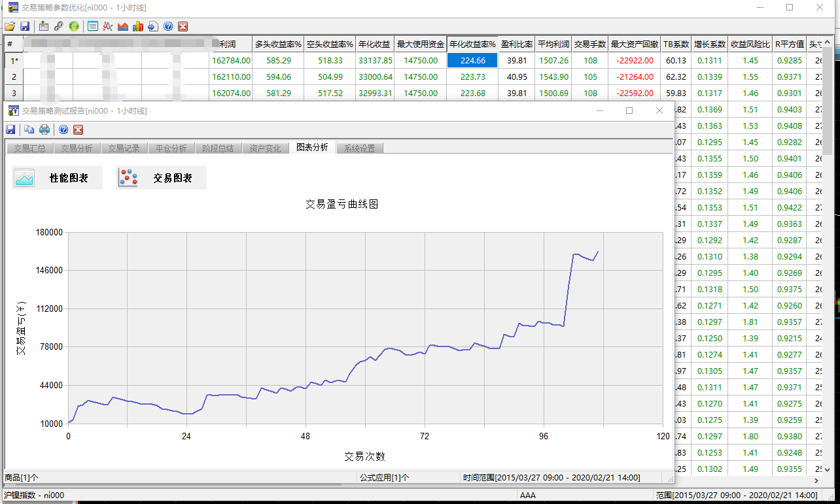This screenshot has height=504, width=840.
Task: Open help from the test report toolbar
Action: (x=63, y=129)
